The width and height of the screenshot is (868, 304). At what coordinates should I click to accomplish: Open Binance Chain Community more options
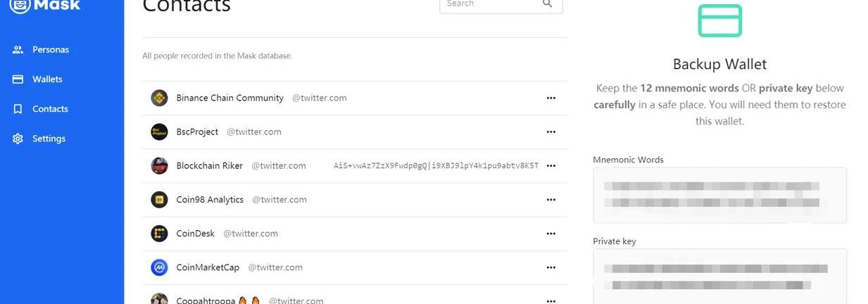click(x=551, y=99)
